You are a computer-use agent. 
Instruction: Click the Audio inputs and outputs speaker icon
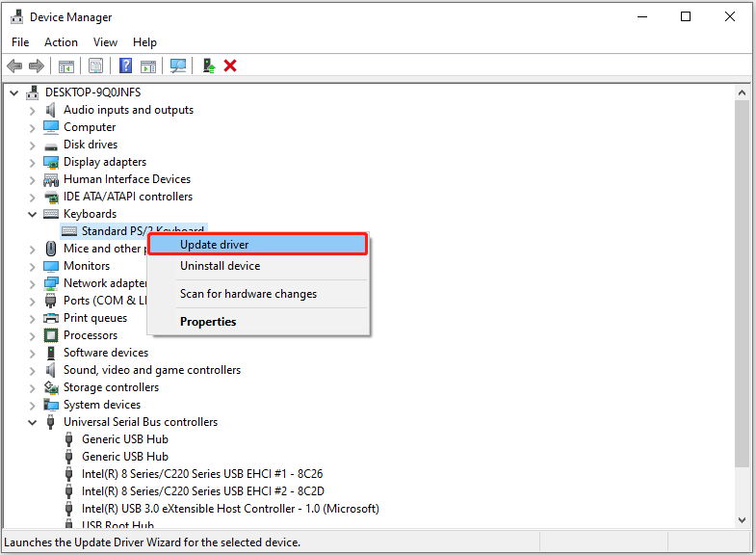pos(51,110)
